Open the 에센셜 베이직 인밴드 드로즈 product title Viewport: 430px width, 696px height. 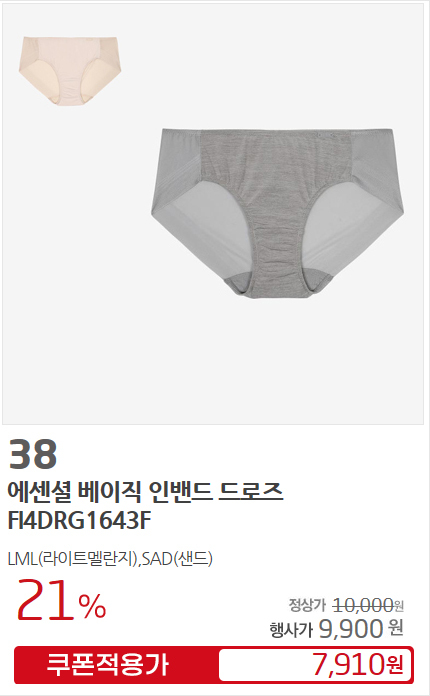146,492
